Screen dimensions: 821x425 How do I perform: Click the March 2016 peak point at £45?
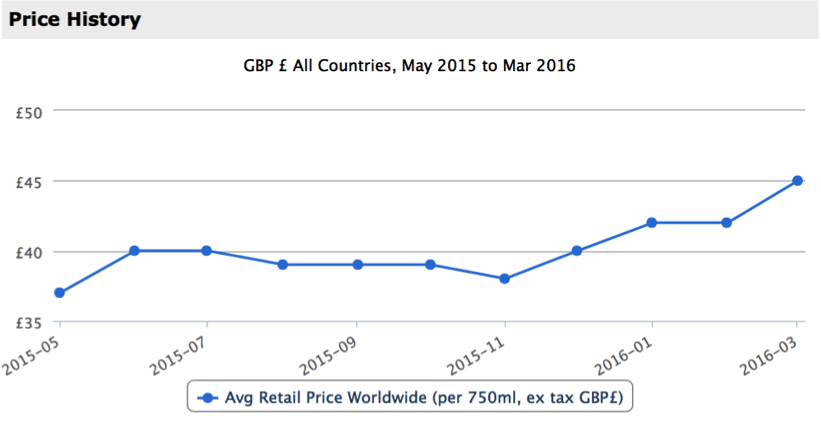point(797,181)
